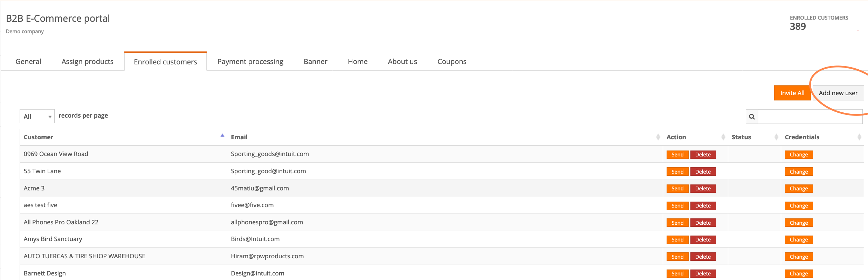
Task: Open the Banner tab
Action: [315, 62]
